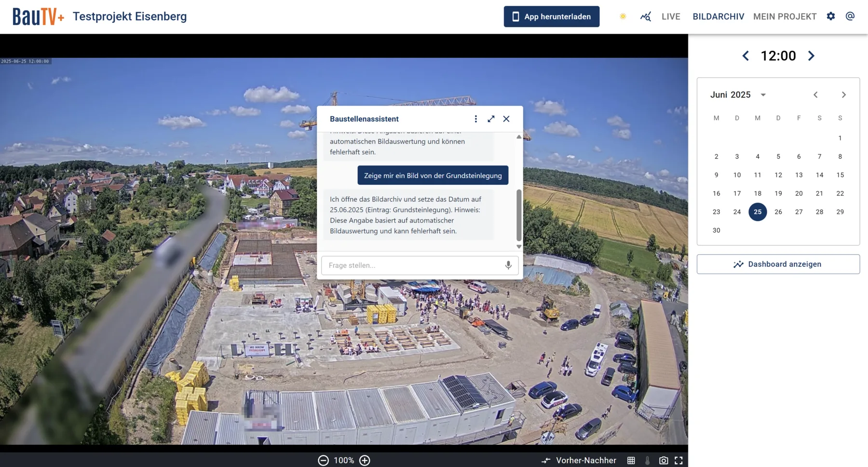Click Dashboard anzeigen button

tap(778, 264)
